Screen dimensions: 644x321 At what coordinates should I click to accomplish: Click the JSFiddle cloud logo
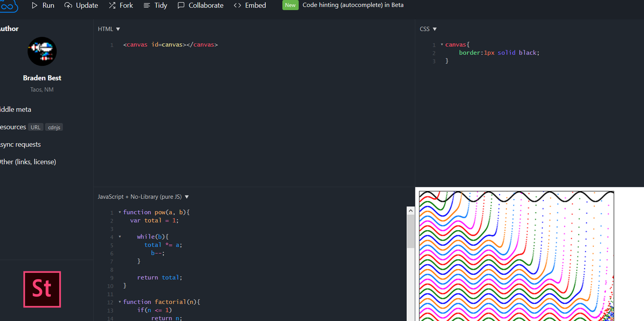coord(8,6)
